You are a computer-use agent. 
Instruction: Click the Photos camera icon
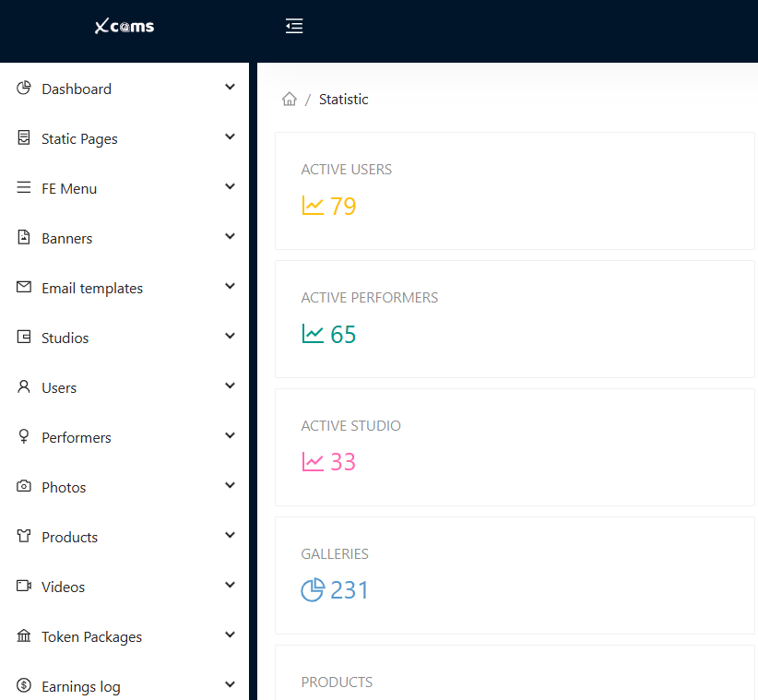(22, 485)
